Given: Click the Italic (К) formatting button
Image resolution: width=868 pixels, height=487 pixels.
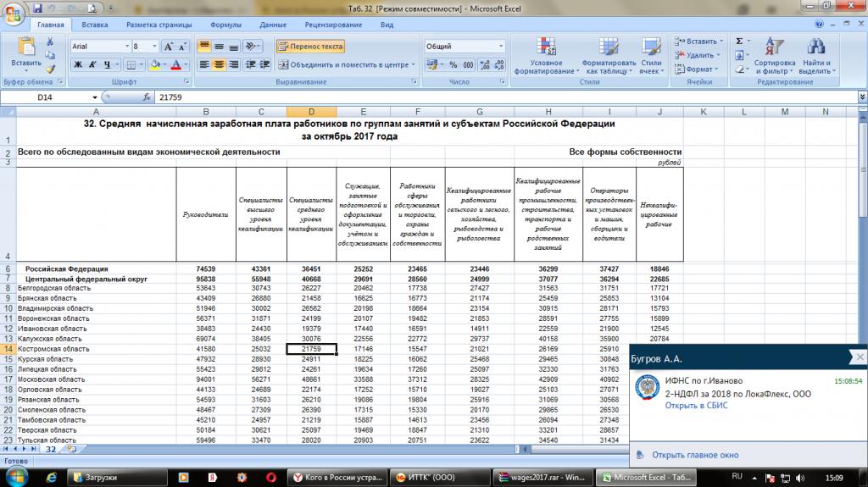Looking at the screenshot, I should tap(92, 64).
